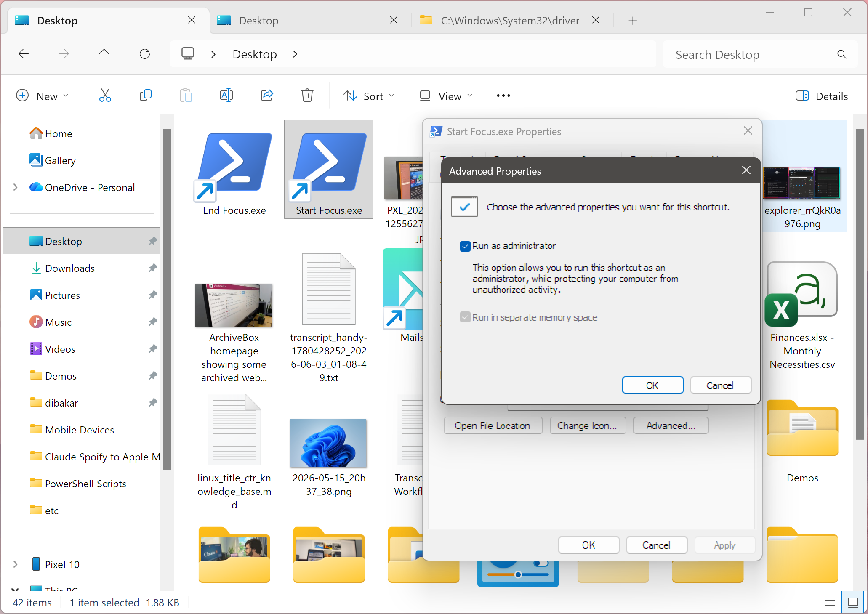Close the Start Focus.exe Properties window
This screenshot has width=868, height=614.
tap(748, 130)
